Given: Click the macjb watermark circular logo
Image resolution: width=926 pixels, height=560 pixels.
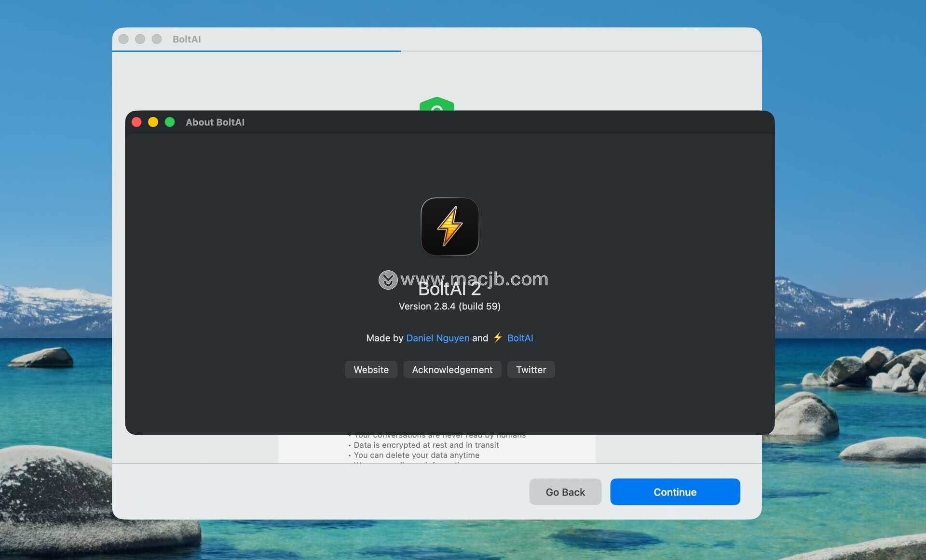Looking at the screenshot, I should [388, 280].
